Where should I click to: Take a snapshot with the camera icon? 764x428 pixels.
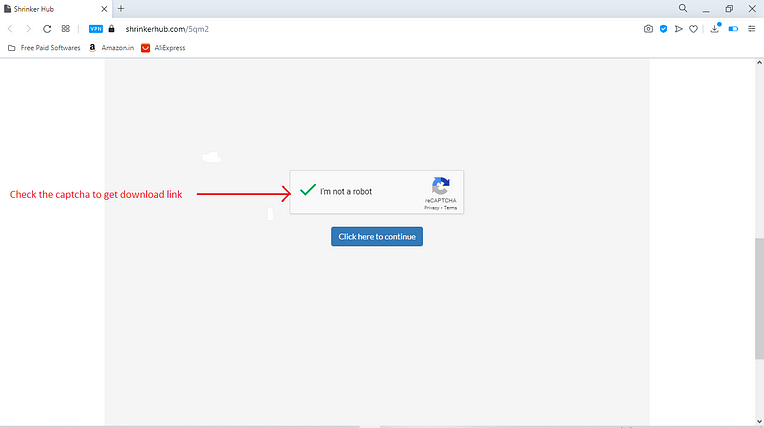tap(648, 29)
